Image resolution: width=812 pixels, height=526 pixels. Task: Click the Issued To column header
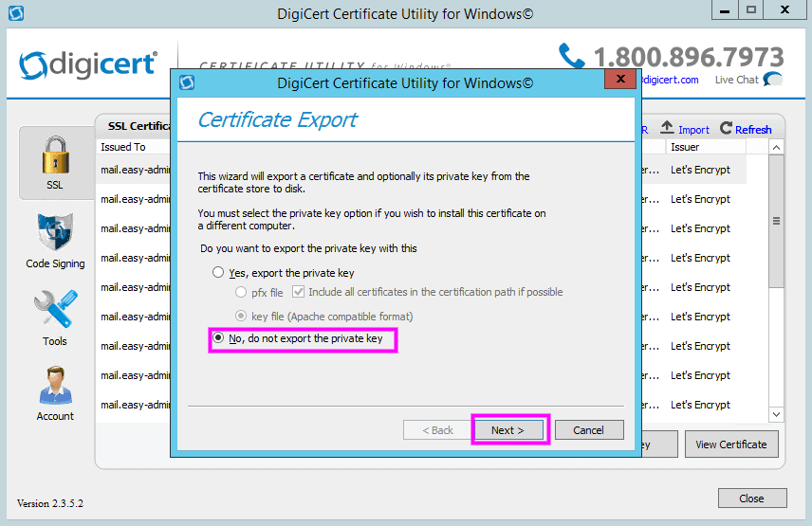(134, 147)
